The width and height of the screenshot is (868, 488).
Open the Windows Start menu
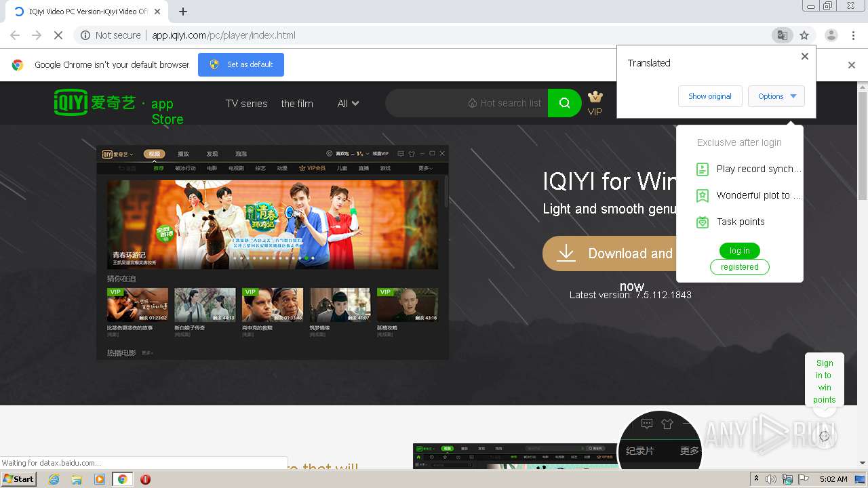pyautogui.click(x=18, y=479)
